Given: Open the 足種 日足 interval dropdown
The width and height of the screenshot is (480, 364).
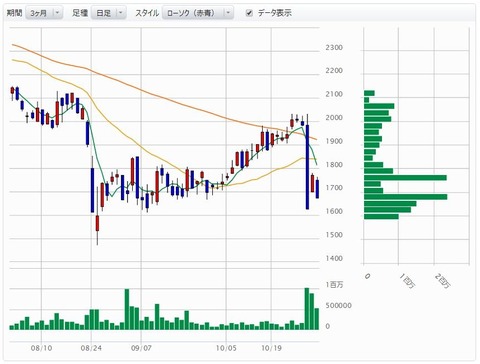Looking at the screenshot, I should (x=109, y=13).
